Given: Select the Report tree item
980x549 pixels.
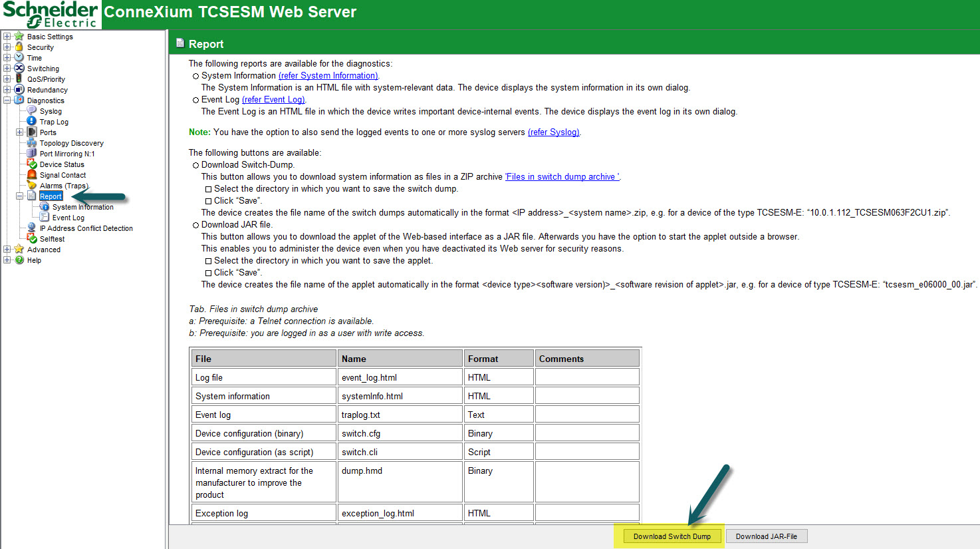Looking at the screenshot, I should [x=51, y=196].
